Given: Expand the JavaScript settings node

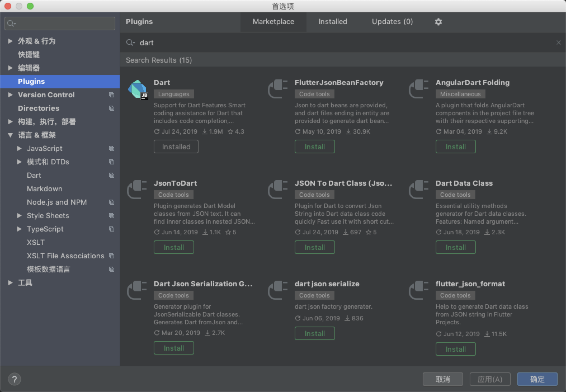Looking at the screenshot, I should 19,148.
